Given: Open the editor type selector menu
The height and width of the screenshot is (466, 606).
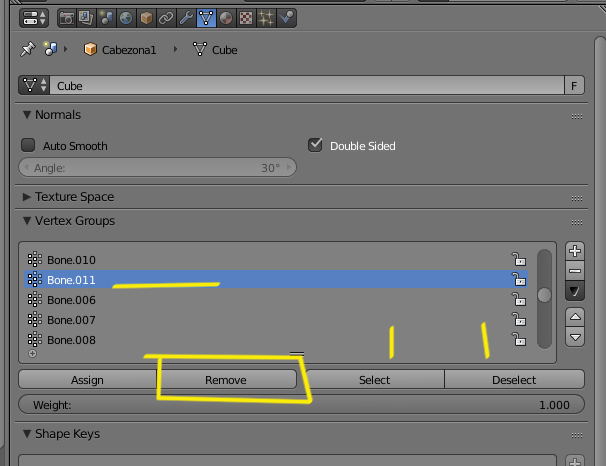Looking at the screenshot, I should 34,18.
